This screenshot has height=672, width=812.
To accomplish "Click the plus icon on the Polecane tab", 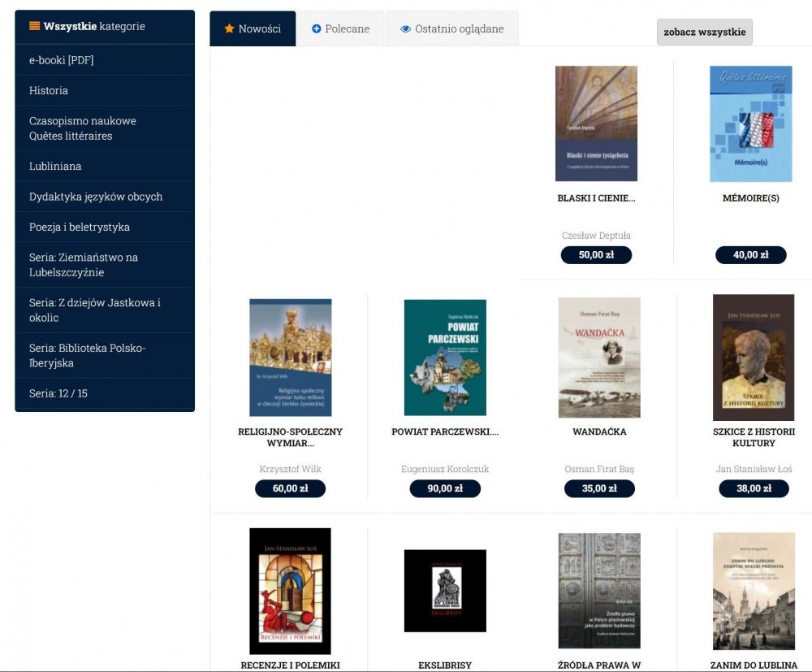I will tap(317, 28).
